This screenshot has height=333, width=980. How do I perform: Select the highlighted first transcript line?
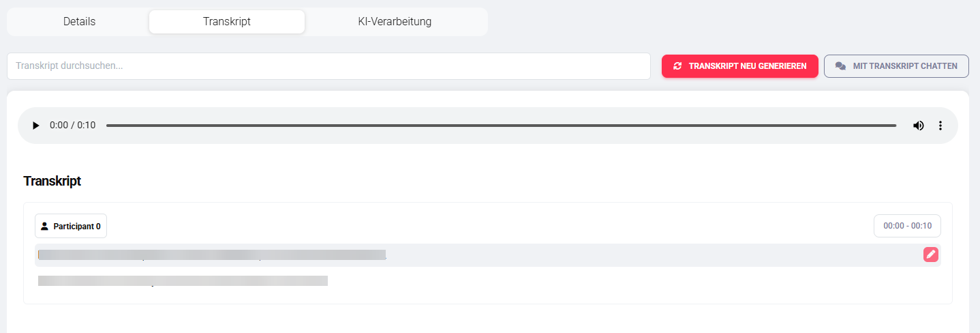211,255
